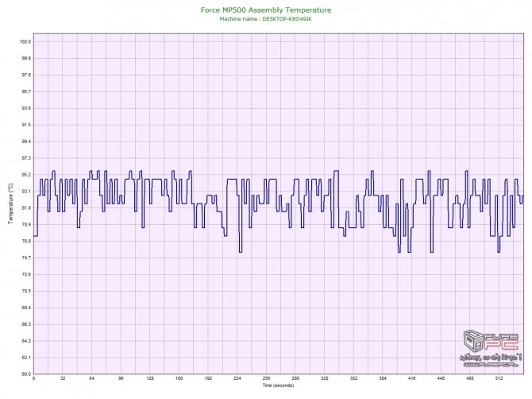Screen dimensions: 532x399
Task: Select the 64.2 temperature axis label
Action: (26, 341)
